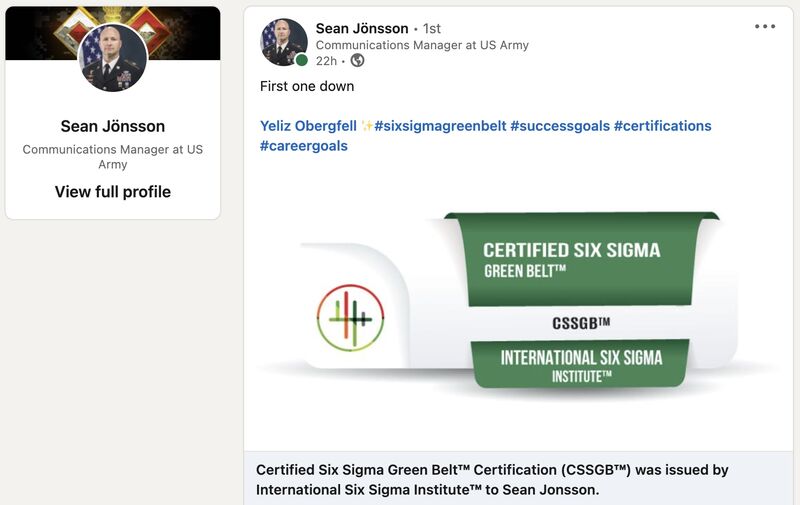Viewport: 800px width, 505px height.
Task: Click the sidebar profile picture
Action: pos(113,58)
